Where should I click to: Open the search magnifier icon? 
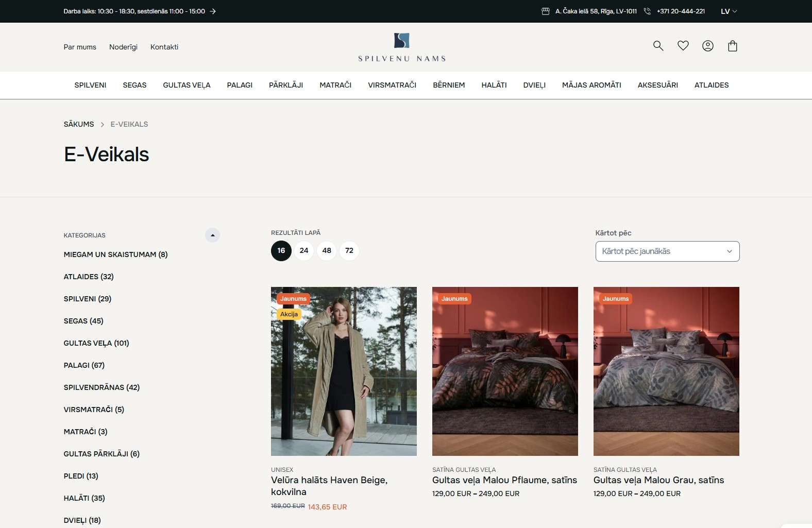click(x=658, y=46)
